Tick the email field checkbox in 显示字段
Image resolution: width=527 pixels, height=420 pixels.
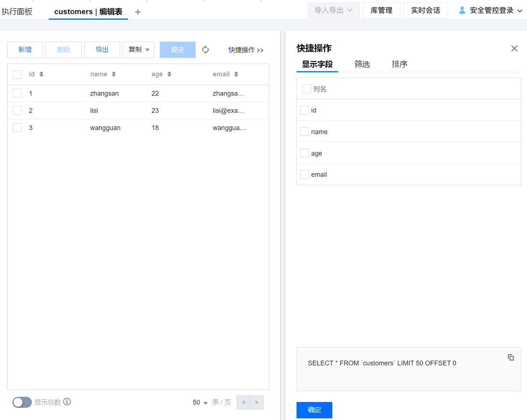coord(305,174)
